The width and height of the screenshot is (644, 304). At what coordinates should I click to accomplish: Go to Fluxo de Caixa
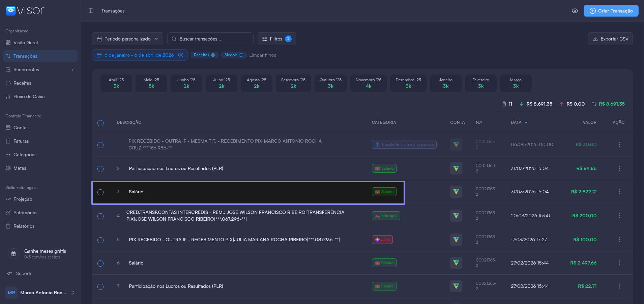[29, 96]
